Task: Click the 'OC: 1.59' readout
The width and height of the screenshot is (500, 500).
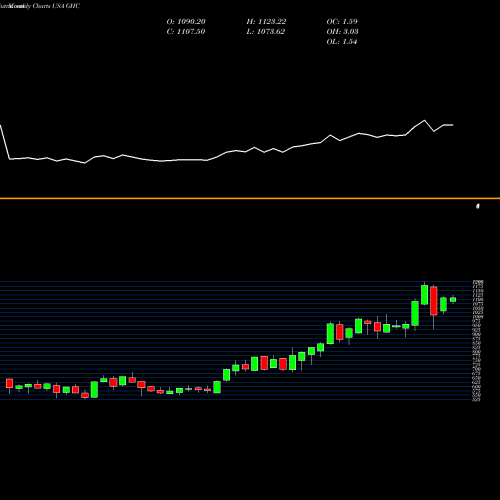Action: click(342, 22)
